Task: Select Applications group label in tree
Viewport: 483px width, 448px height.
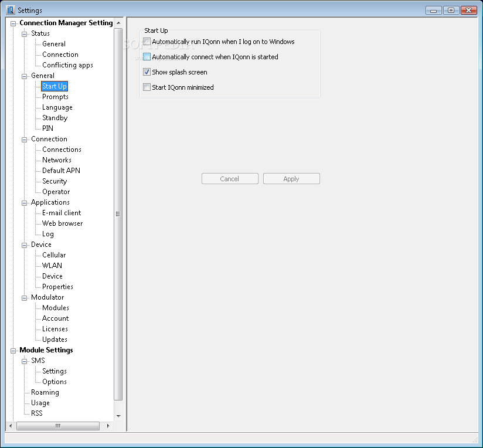Action: click(50, 202)
